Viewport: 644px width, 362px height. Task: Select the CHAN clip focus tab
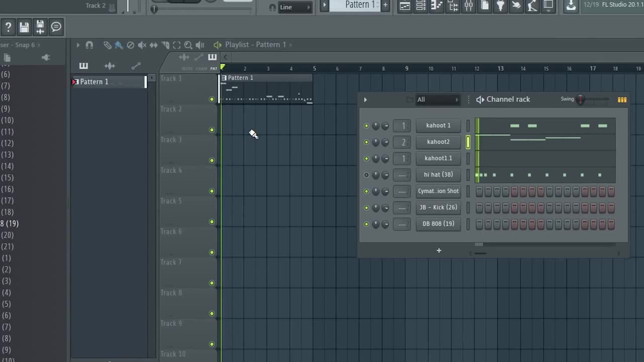click(x=201, y=68)
